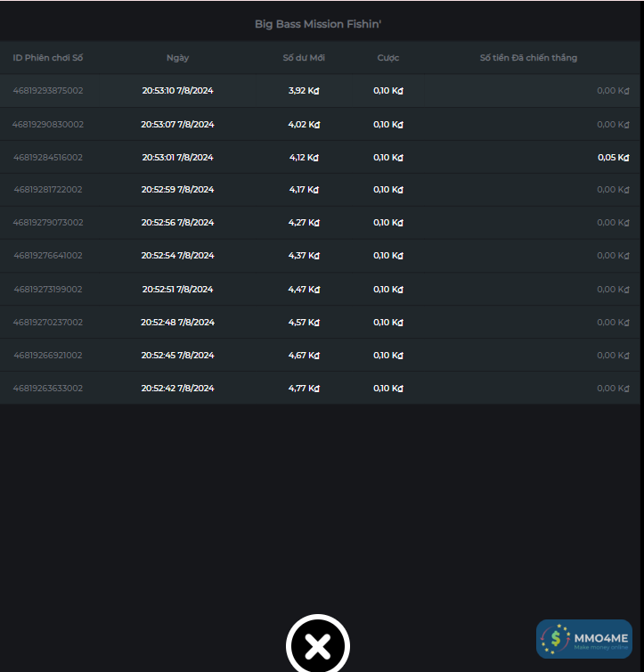Click the 0,10 Kđ bet in row 20:53:01
This screenshot has height=672, width=644.
pyautogui.click(x=388, y=157)
